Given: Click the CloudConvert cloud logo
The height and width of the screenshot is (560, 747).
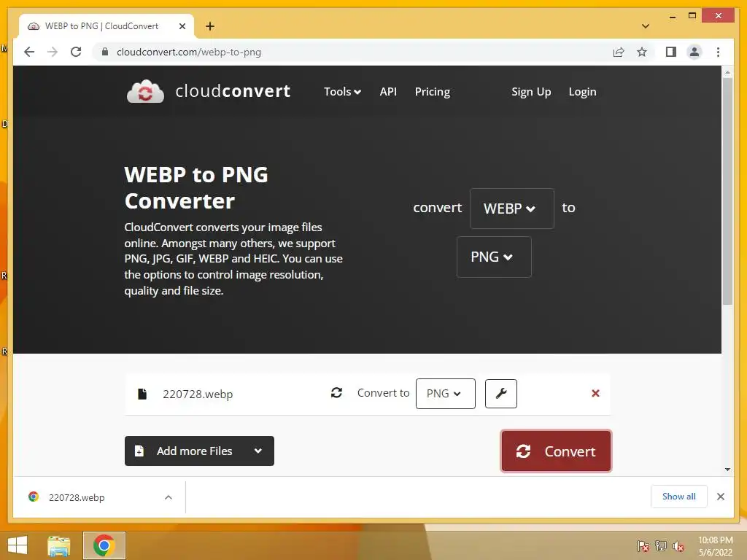Looking at the screenshot, I should click(145, 91).
